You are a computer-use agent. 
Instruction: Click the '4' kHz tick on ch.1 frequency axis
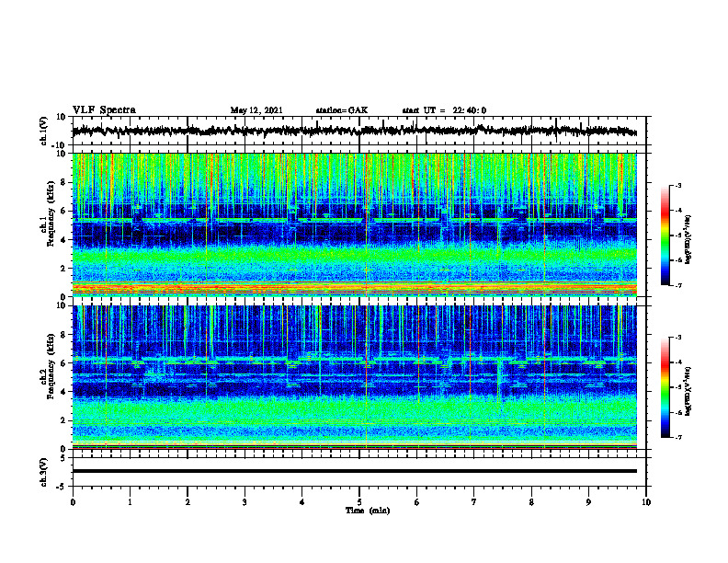pos(64,240)
